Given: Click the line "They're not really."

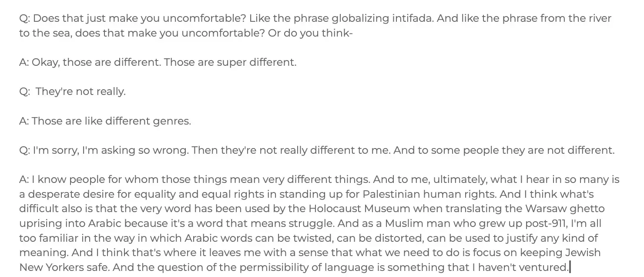Looking at the screenshot, I should click(80, 92).
